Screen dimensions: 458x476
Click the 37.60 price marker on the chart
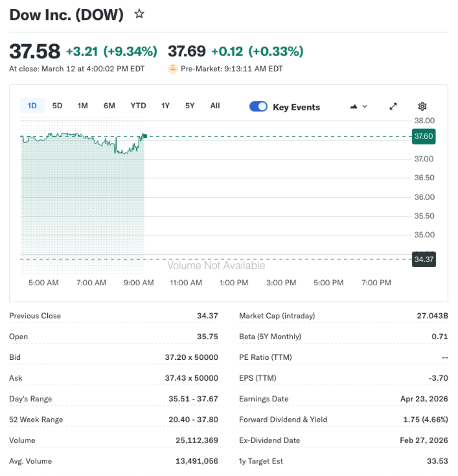pos(423,136)
